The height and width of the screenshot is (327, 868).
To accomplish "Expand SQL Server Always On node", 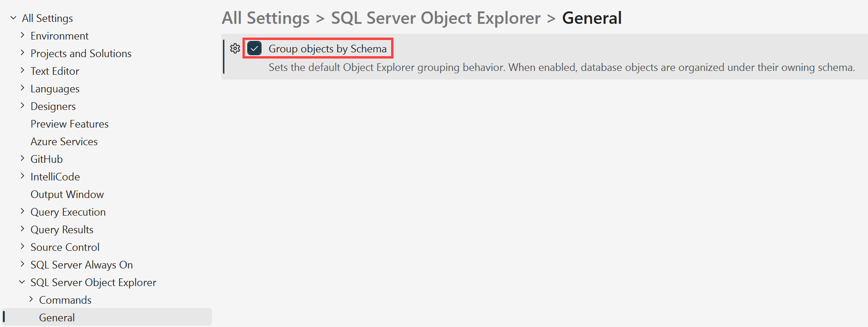I will pyautogui.click(x=22, y=264).
